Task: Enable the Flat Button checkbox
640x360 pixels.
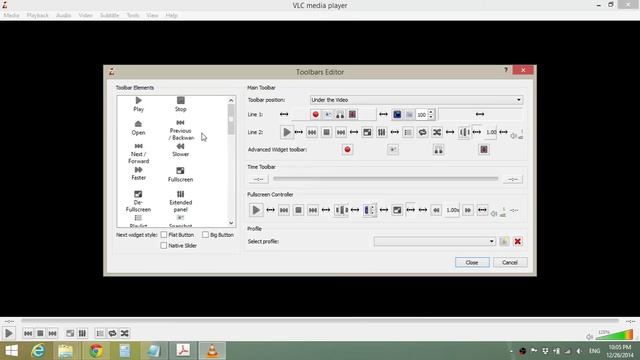Action: pos(164,235)
